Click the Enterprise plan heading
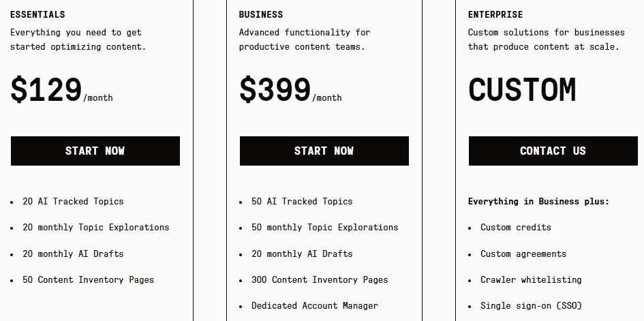 [x=495, y=14]
